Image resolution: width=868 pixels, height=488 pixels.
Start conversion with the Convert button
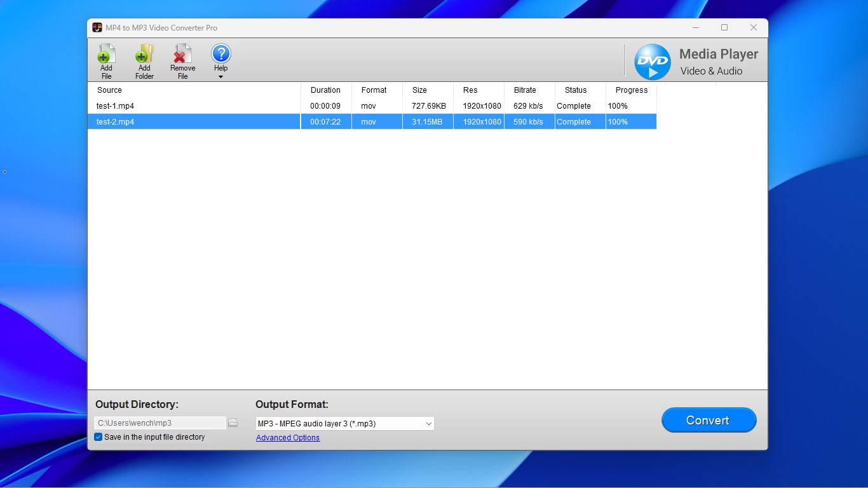[x=709, y=420]
